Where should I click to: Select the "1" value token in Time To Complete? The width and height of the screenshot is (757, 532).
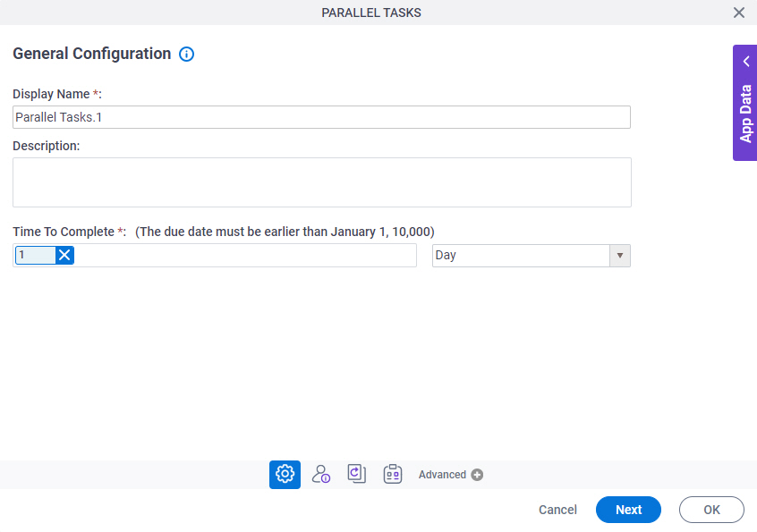[36, 255]
